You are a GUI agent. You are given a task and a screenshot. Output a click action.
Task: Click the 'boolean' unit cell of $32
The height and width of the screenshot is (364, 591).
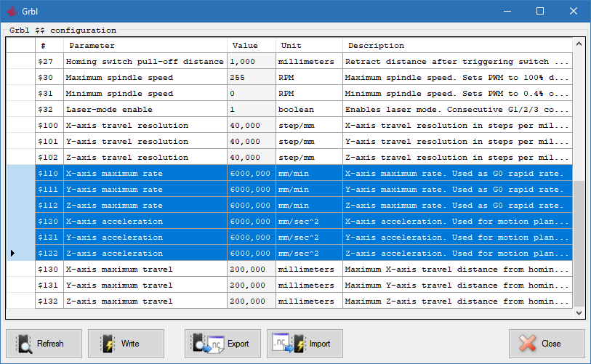coord(309,109)
